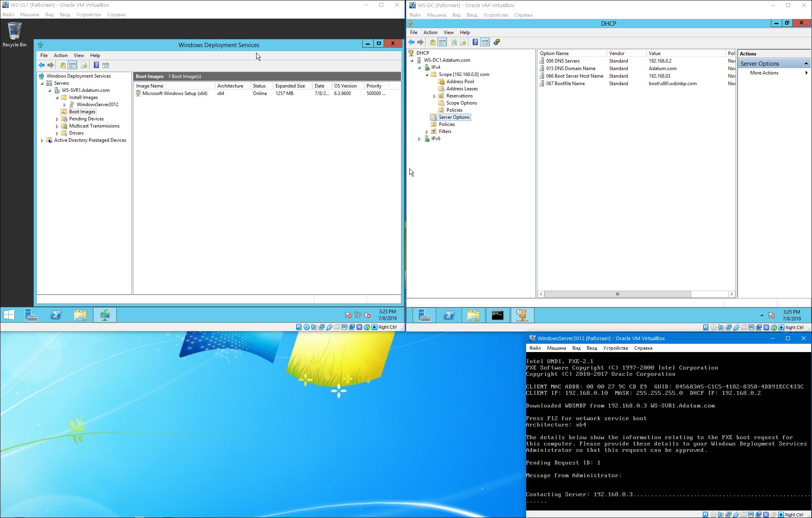
Task: Open Command Prompt on WS-DC taskbar
Action: click(x=498, y=315)
